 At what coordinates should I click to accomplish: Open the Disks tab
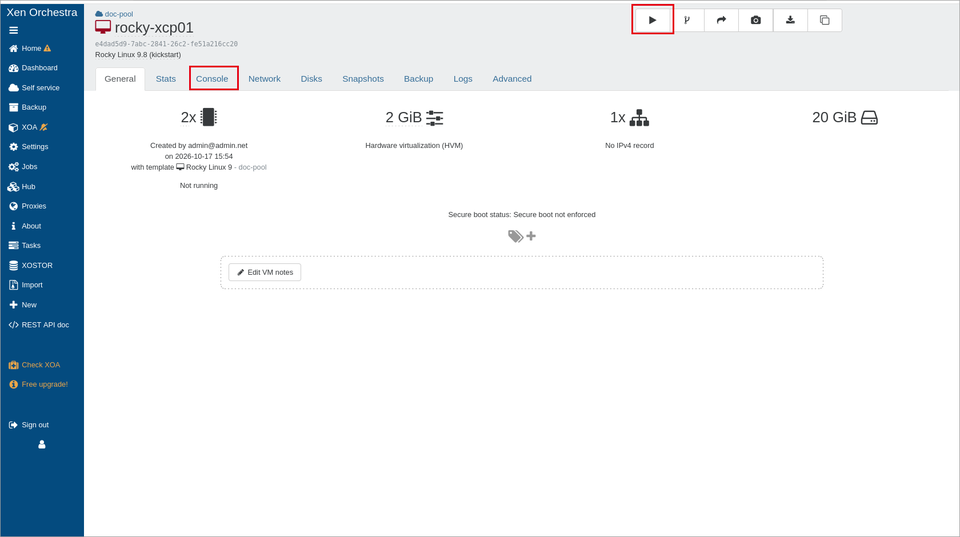[311, 79]
